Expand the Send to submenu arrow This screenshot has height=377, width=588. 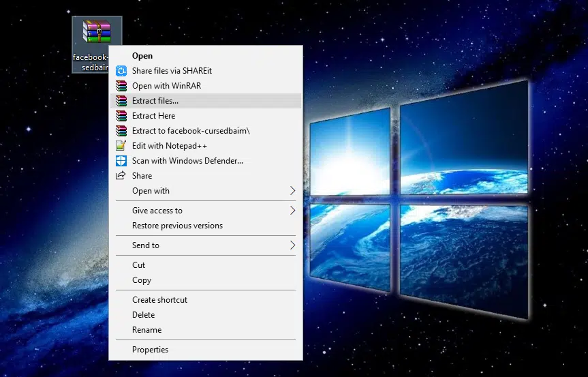[x=293, y=245]
